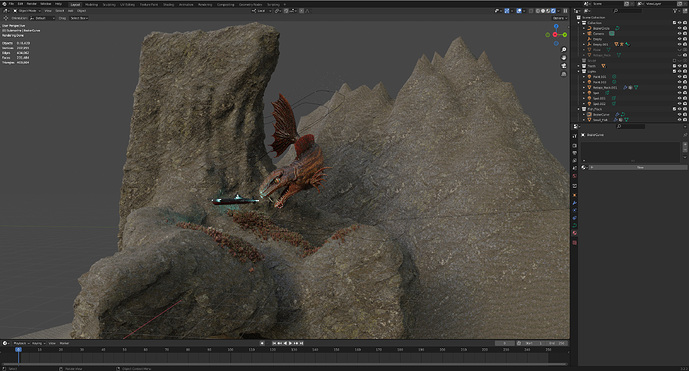Open the viewport shading options dropdown arrow
This screenshot has width=689, height=371.
[558, 11]
